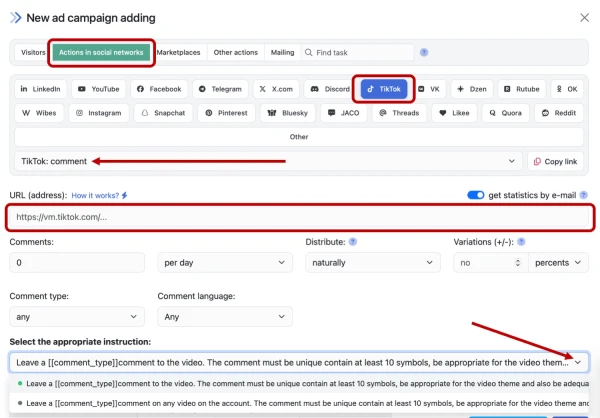Select the first instruction radio option
Viewport: 600px width, 418px height.
(x=300, y=384)
